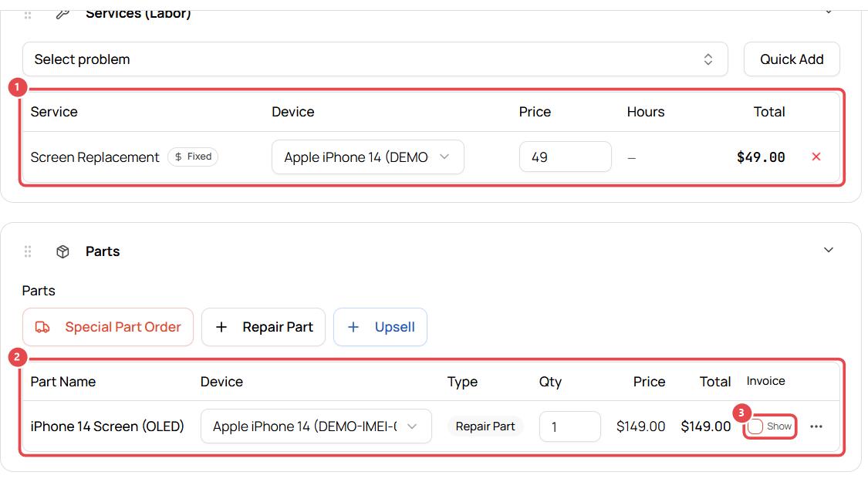The image size is (868, 482).
Task: Click the wrench icon beside Services (Labor)
Action: pos(62,13)
